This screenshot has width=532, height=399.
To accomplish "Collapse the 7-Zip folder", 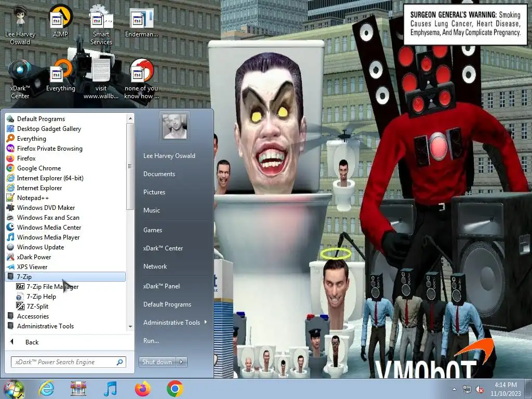I will (65, 276).
